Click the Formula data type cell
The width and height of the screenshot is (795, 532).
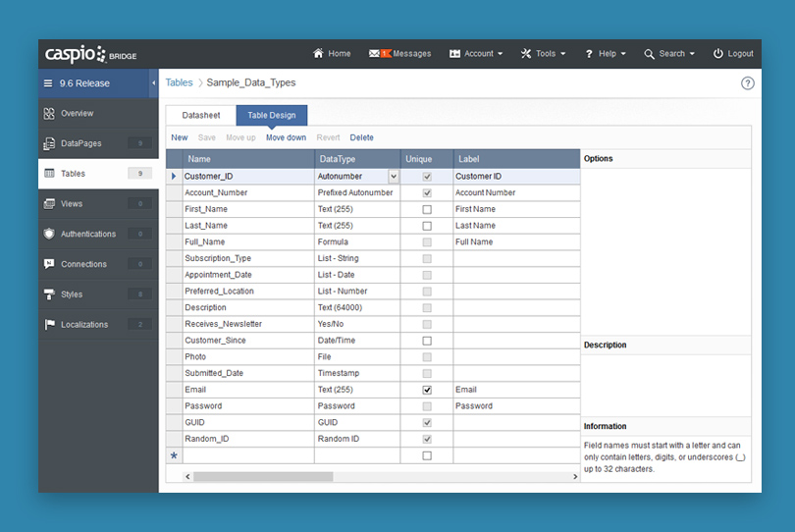tap(357, 241)
